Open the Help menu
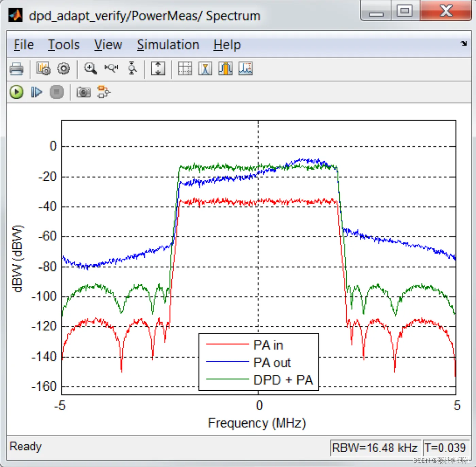This screenshot has height=467, width=476. tap(227, 45)
